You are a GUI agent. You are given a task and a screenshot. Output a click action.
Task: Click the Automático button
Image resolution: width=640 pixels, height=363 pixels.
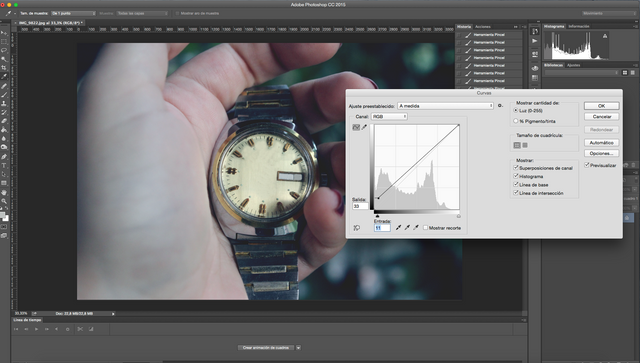point(601,143)
